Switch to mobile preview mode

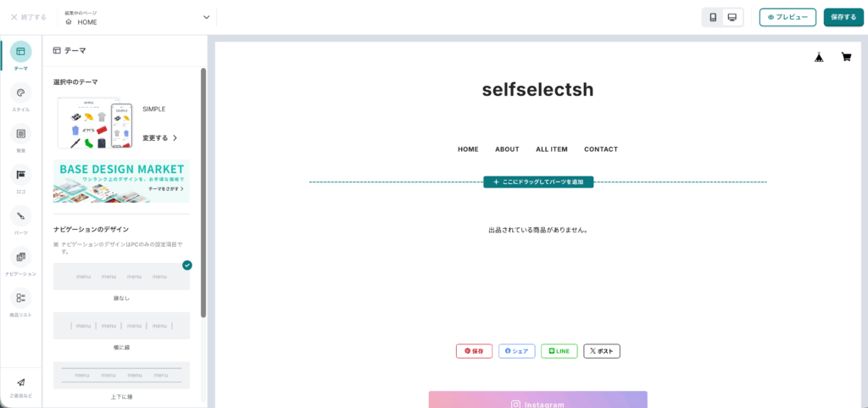(x=713, y=17)
